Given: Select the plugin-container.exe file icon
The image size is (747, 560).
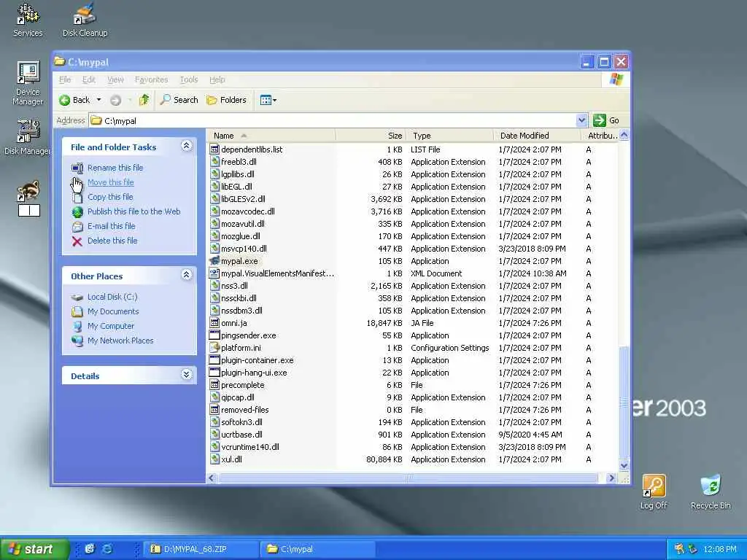Looking at the screenshot, I should click(214, 360).
